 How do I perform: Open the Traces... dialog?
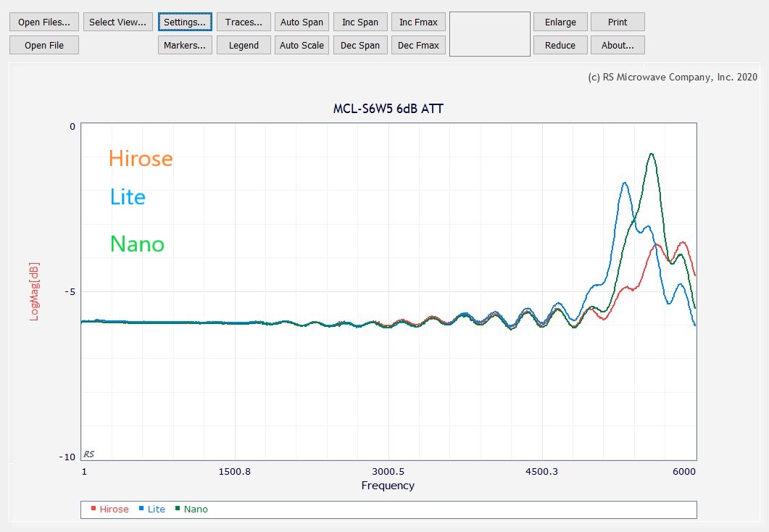coord(244,22)
